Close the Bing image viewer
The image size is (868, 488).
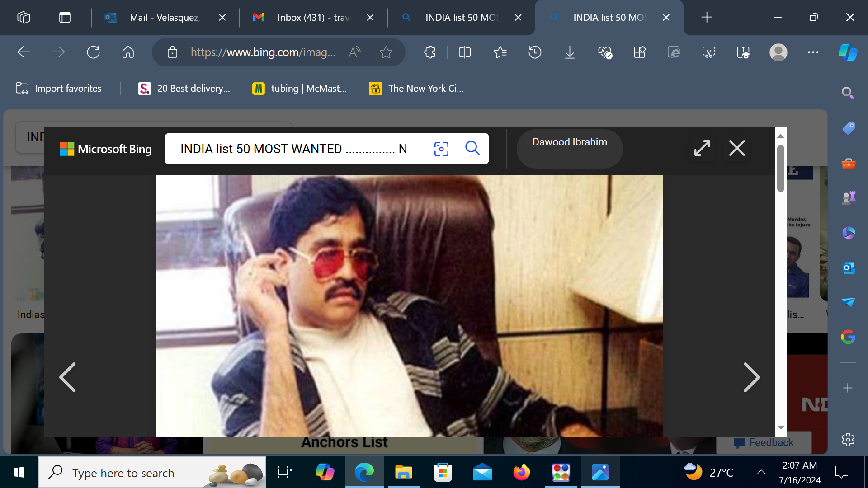(x=737, y=148)
